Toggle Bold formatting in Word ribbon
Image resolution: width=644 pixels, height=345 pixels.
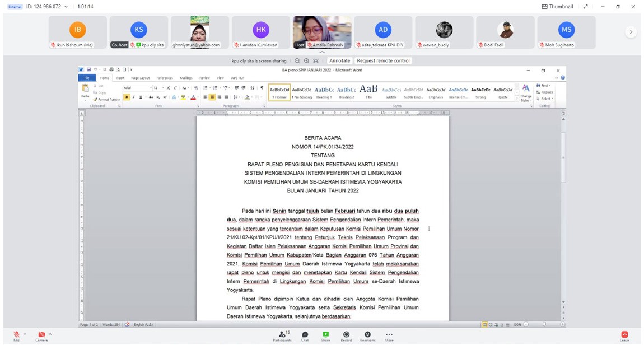(127, 97)
